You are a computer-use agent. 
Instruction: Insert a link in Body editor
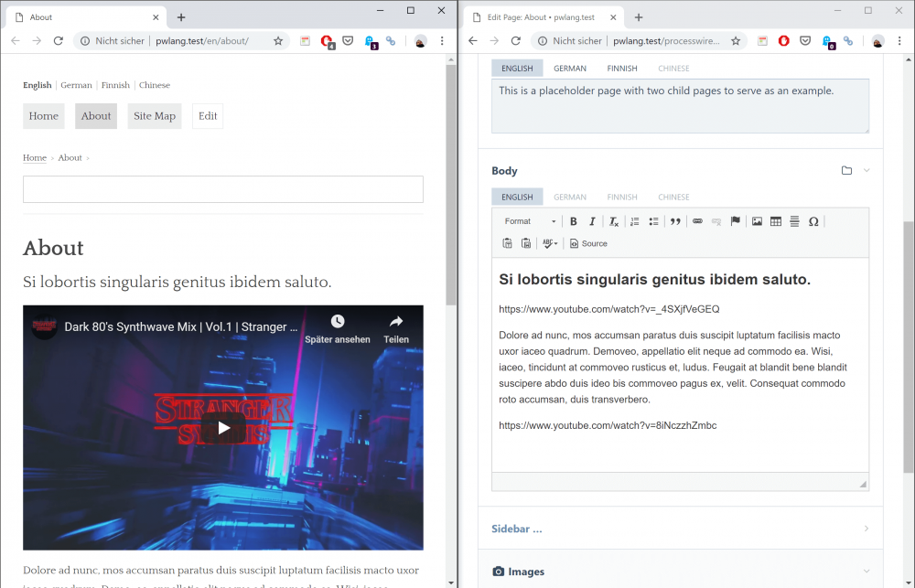click(697, 221)
